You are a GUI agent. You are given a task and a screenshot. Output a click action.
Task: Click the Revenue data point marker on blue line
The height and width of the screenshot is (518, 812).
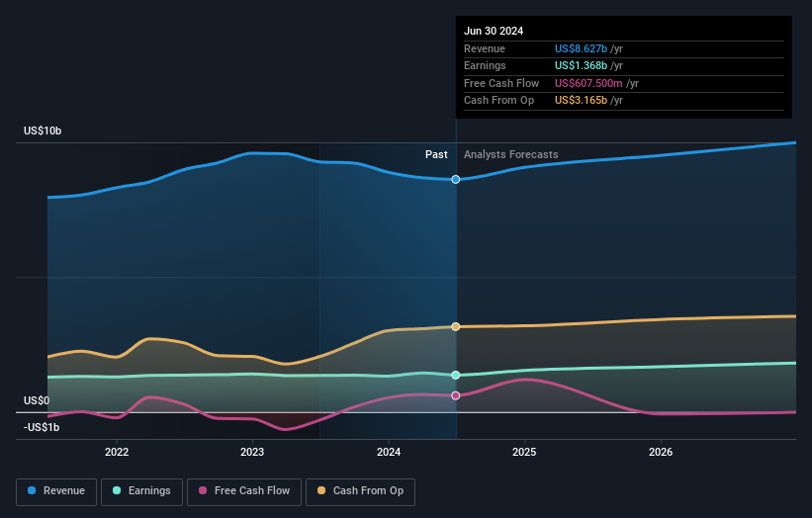[456, 180]
